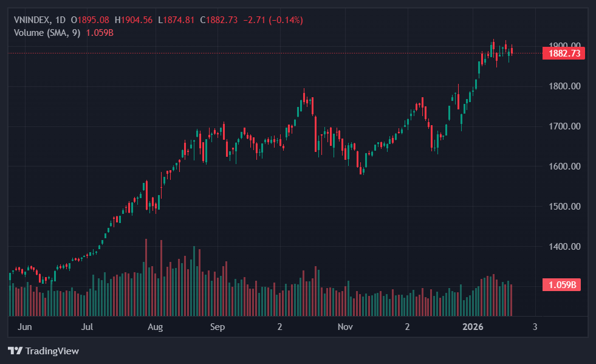The width and height of the screenshot is (596, 364).
Task: Select the Nov label on time axis
Action: [345, 327]
